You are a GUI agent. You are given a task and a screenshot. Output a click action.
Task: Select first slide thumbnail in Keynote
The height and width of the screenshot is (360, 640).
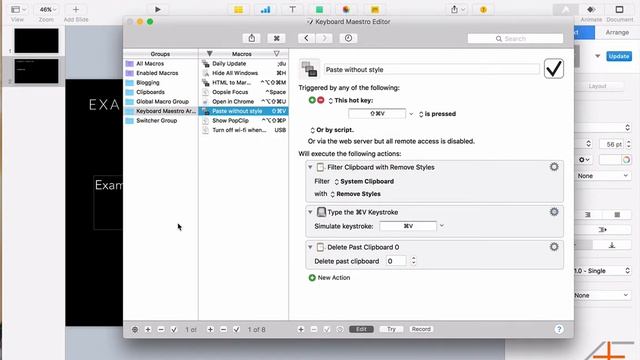36,40
